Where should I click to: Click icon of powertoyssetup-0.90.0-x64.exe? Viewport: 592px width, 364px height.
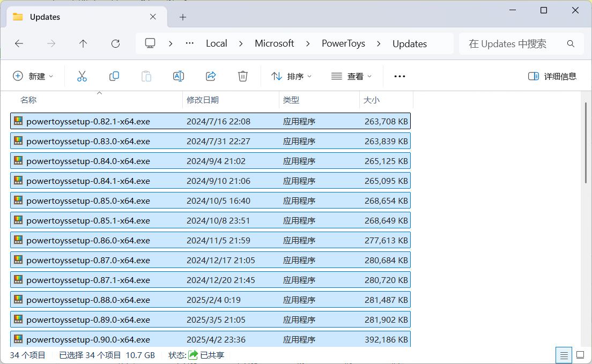pos(18,339)
